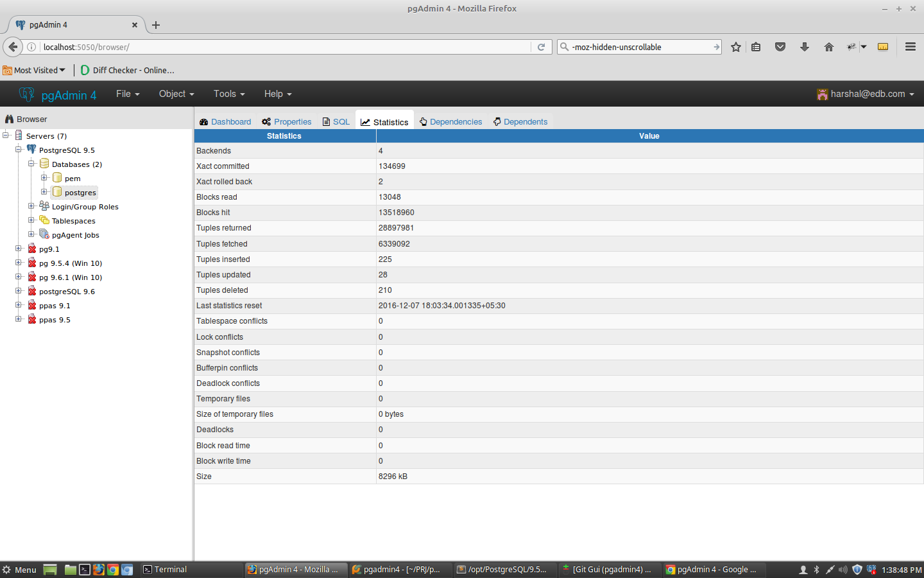Viewport: 924px width, 578px height.
Task: Switch to the Dependencies tab
Action: [x=450, y=122]
